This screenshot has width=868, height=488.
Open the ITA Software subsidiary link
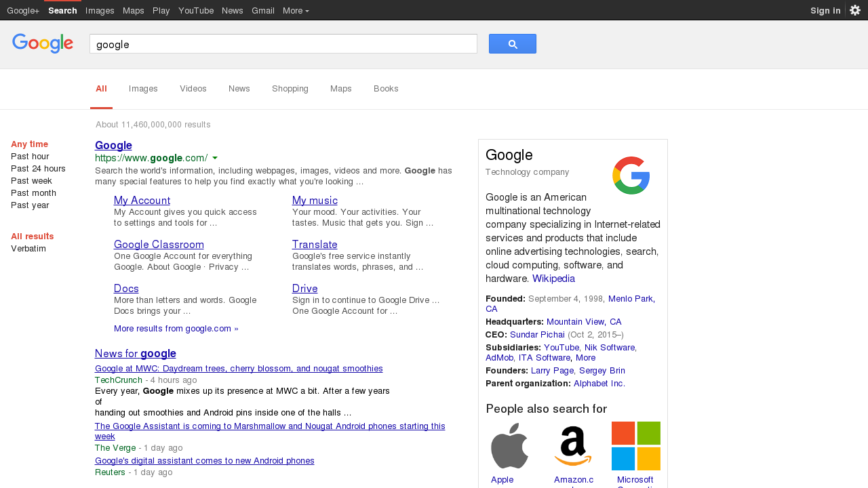pos(545,358)
